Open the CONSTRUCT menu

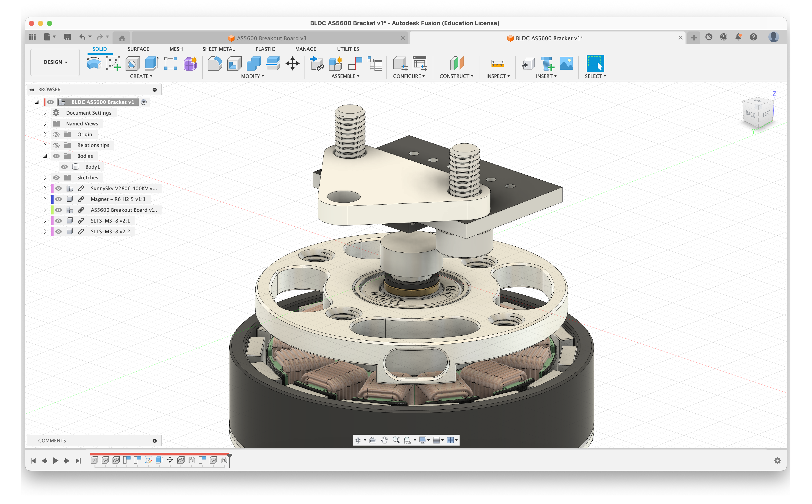pyautogui.click(x=456, y=76)
